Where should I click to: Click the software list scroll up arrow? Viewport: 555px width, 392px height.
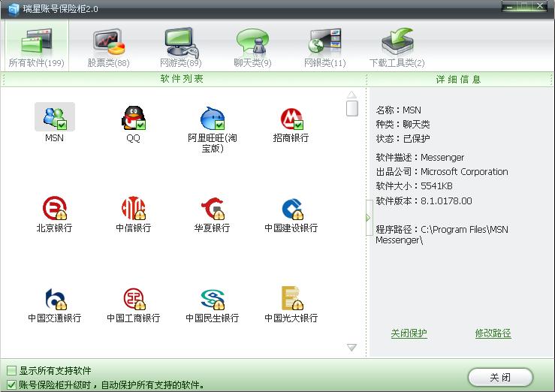coord(351,95)
